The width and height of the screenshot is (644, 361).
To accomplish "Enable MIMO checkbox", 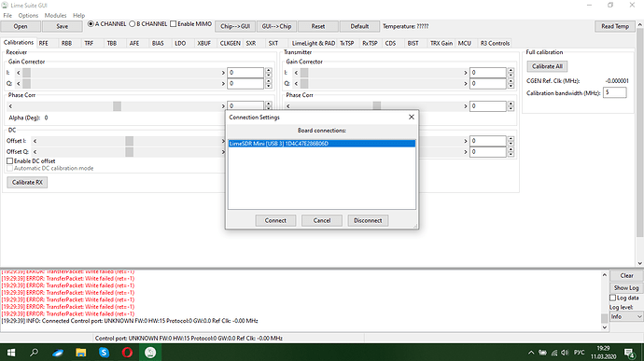I will (x=174, y=24).
